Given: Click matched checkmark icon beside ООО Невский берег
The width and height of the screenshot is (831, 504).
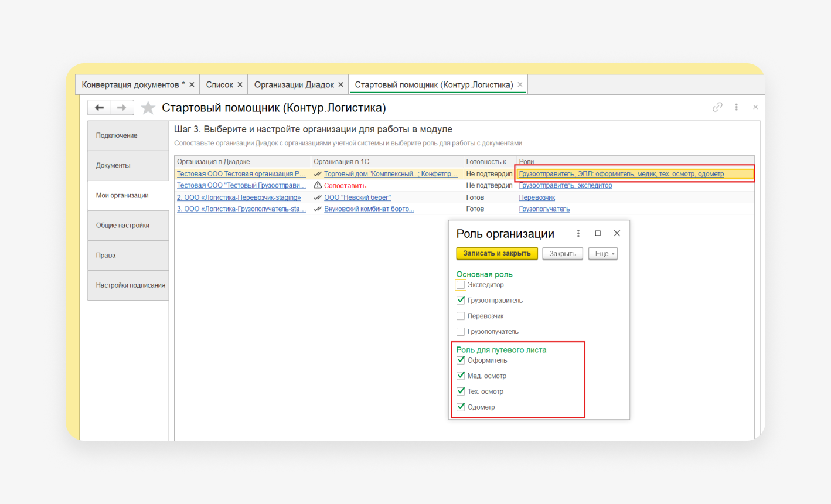Looking at the screenshot, I should pos(318,197).
